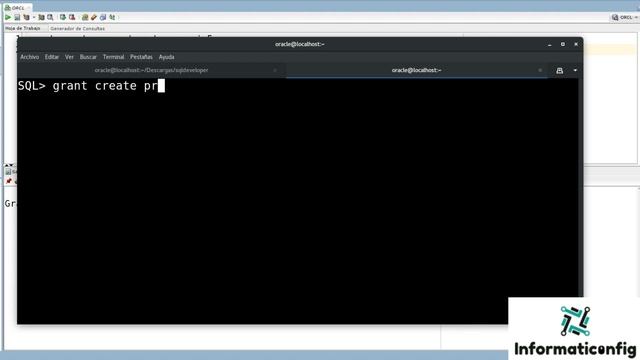Click the Run Script icon in SQL Developer toolbar
Image resolution: width=640 pixels, height=360 pixels.
click(x=17, y=17)
